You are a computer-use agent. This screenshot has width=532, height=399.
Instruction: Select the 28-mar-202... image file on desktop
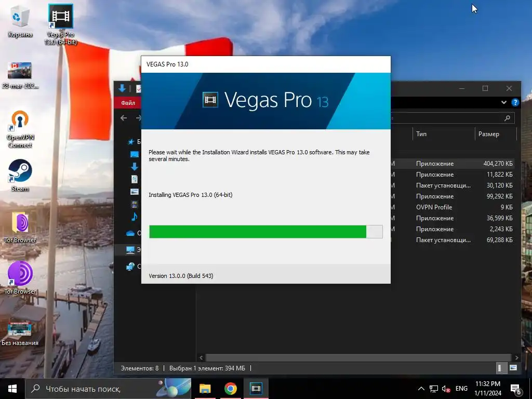pos(20,75)
